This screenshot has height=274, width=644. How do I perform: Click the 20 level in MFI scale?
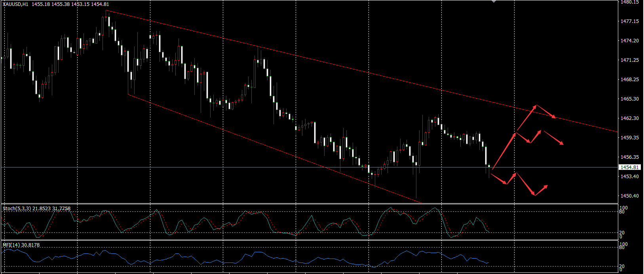622,266
